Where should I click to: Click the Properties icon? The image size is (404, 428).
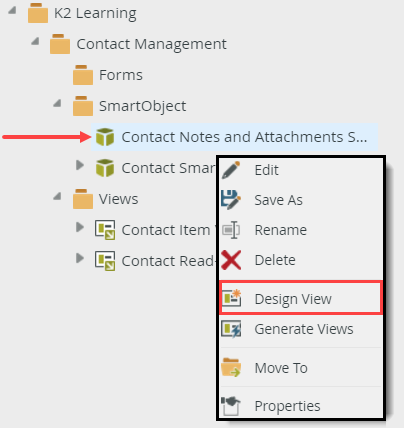(231, 406)
